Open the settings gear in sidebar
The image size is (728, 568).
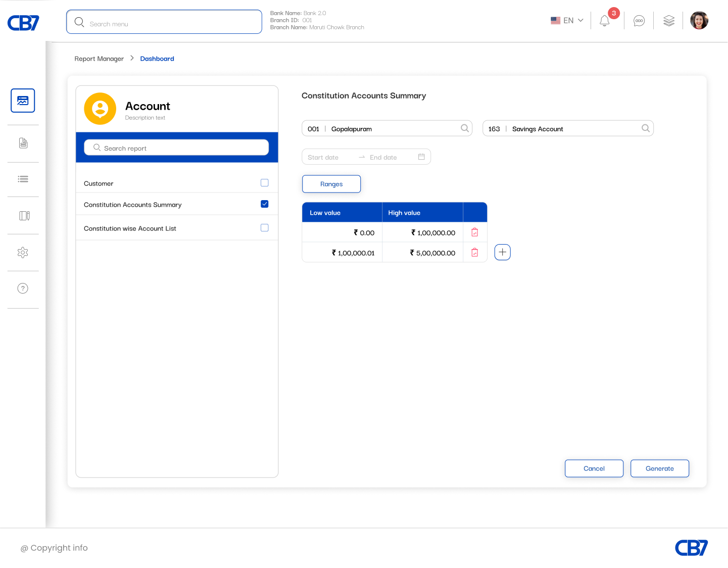23,252
